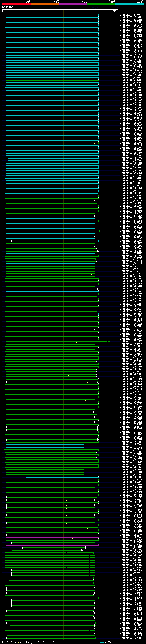146x644 pixels.
Task: Select hit label UniRef100_C0PFK3
Action: (131, 60)
